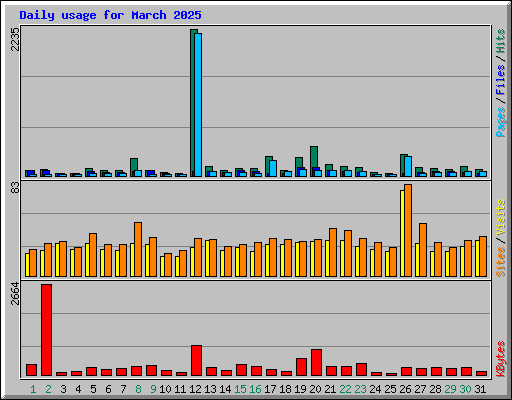Click the 2235 hits axis label
This screenshot has height=400, width=512.
click(15, 39)
